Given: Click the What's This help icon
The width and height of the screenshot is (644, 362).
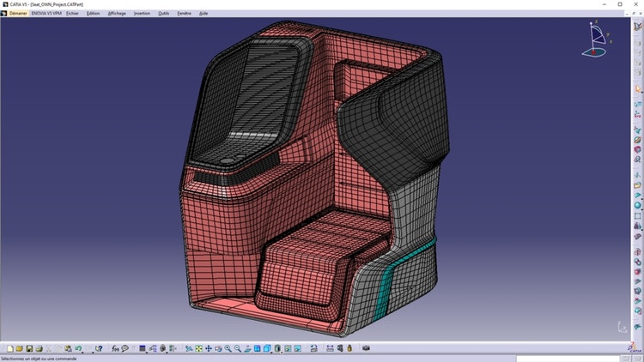Looking at the screenshot, I should 99,349.
